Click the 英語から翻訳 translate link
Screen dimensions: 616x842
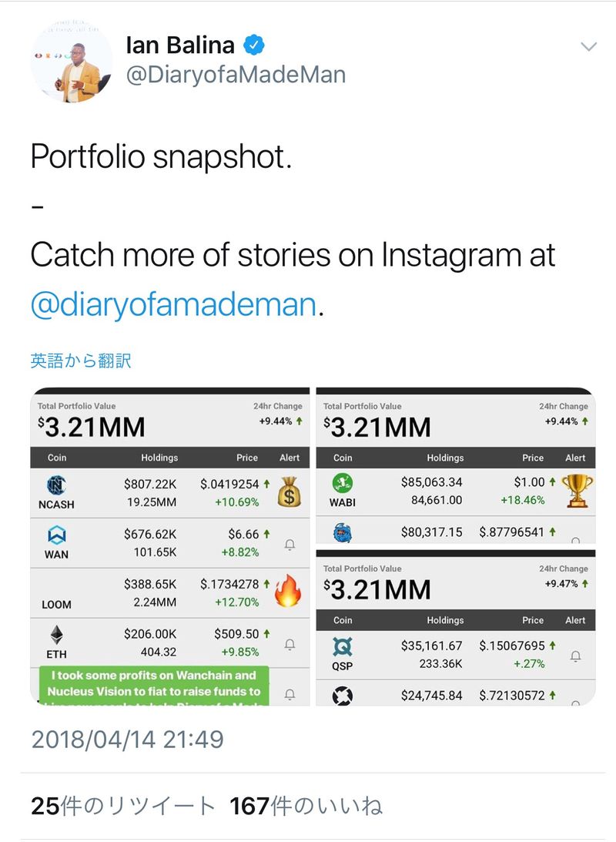[81, 361]
